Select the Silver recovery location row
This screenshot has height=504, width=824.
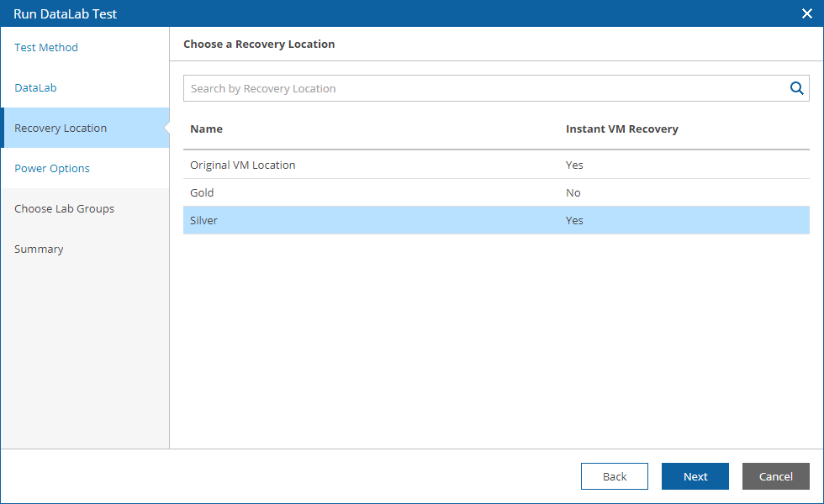pyautogui.click(x=496, y=220)
